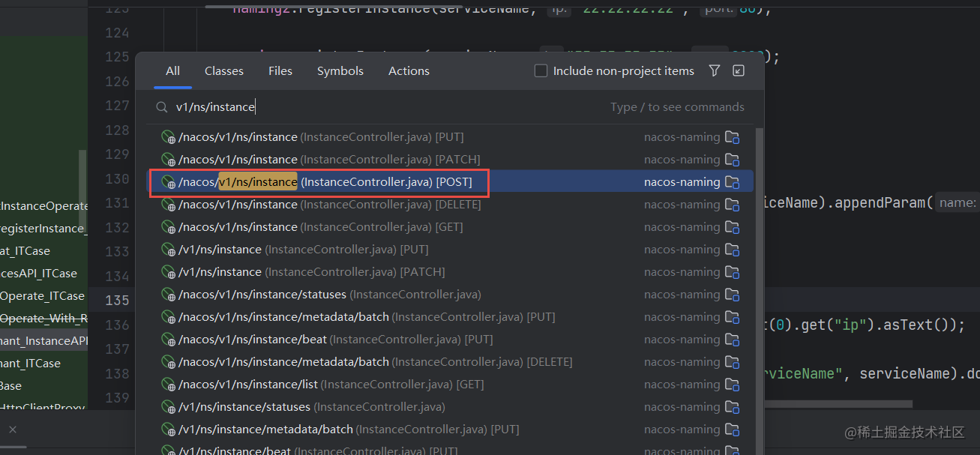This screenshot has width=980, height=455.
Task: Open results in Find tool window
Action: click(739, 70)
